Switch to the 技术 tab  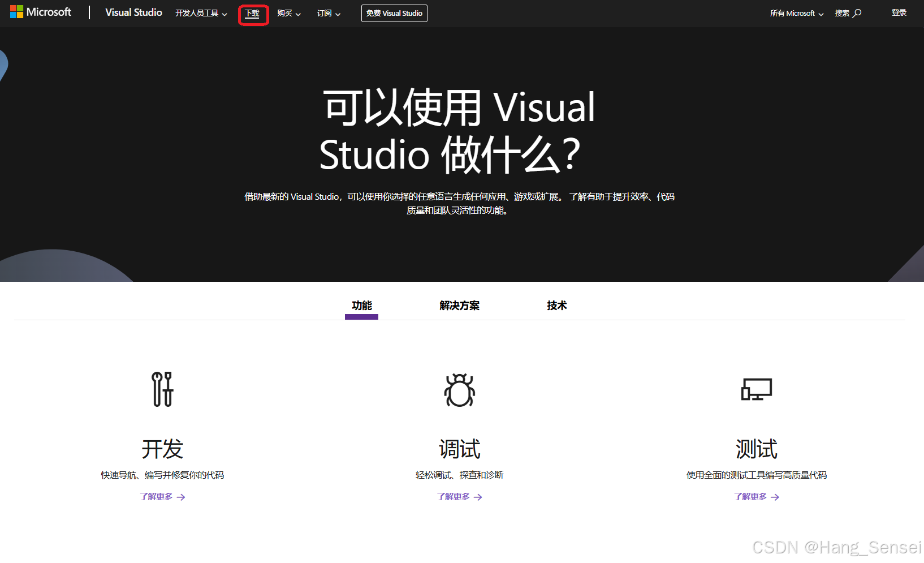click(x=557, y=306)
